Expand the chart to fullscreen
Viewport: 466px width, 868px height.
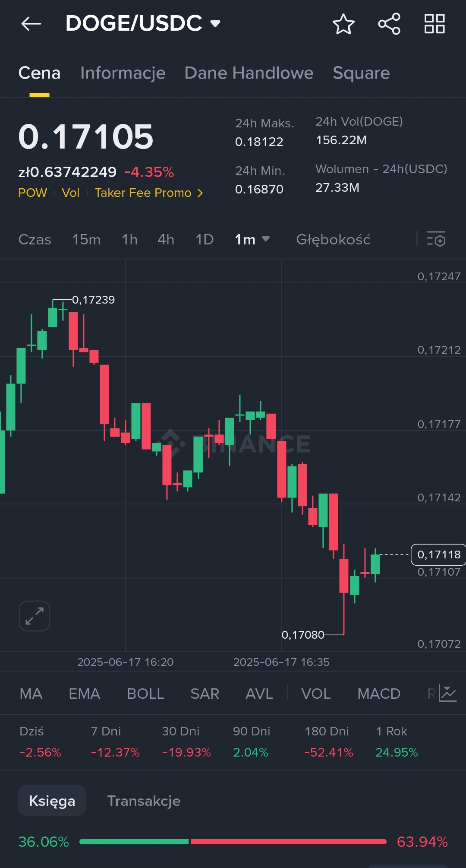tap(35, 616)
